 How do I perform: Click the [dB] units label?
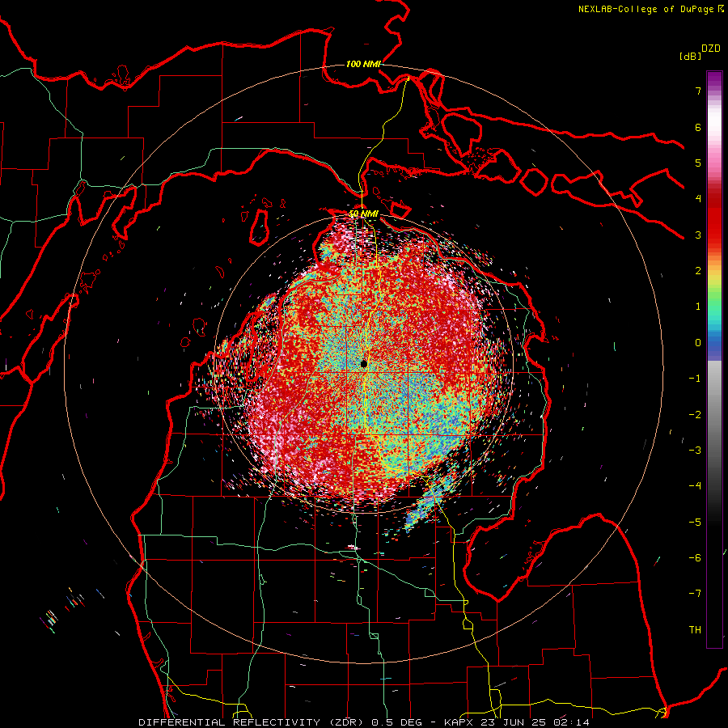point(691,56)
